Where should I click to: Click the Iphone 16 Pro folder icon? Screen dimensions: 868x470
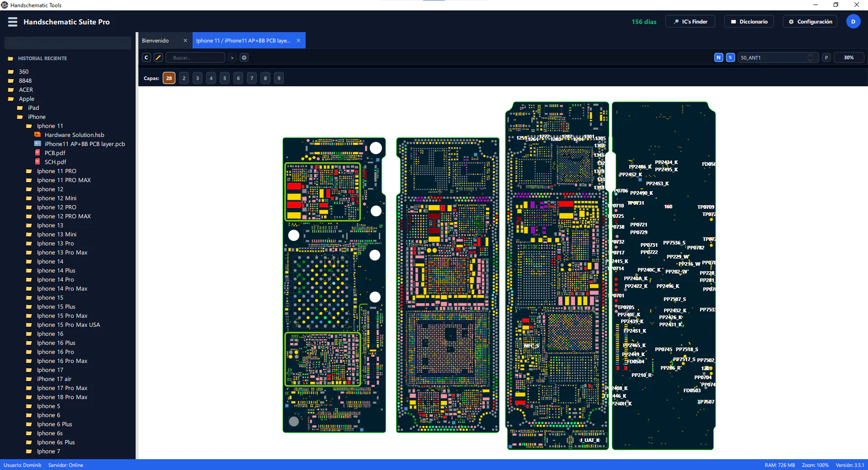tap(29, 352)
